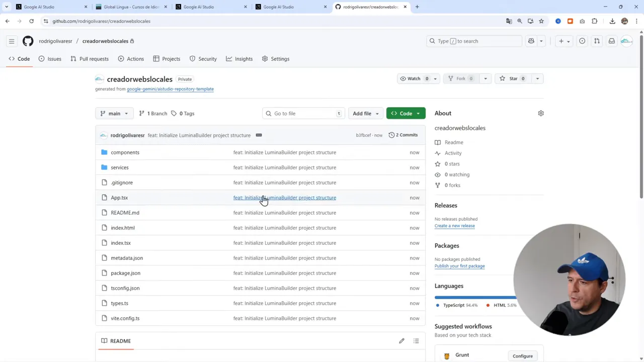The image size is (644, 362).
Task: Click the history icon beside 2 Commits
Action: (x=391, y=135)
